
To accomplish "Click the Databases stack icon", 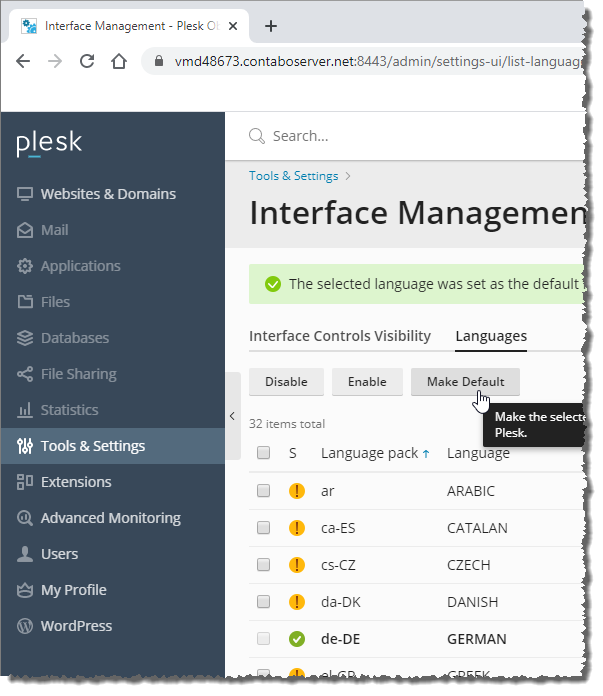I will click(x=25, y=338).
